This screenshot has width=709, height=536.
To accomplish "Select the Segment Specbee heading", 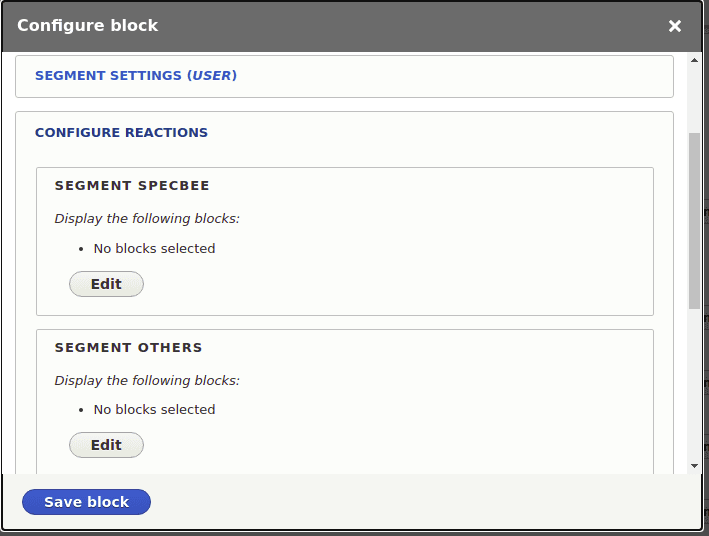I will pos(132,186).
